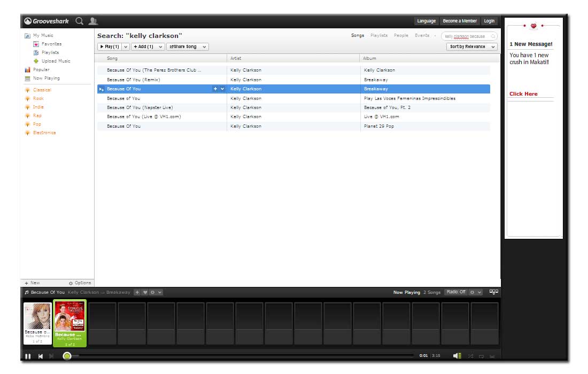Click the Upload Music arrow icon

(x=36, y=61)
